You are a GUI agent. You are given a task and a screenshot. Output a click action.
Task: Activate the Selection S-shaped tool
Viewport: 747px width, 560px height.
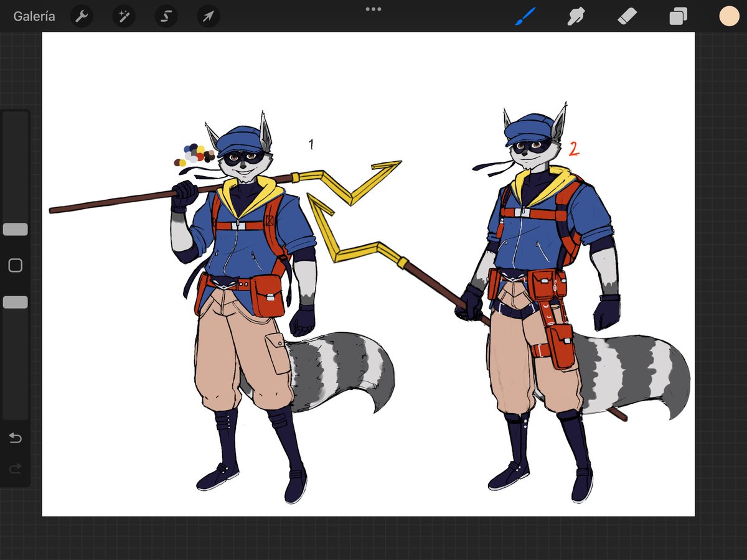(166, 16)
